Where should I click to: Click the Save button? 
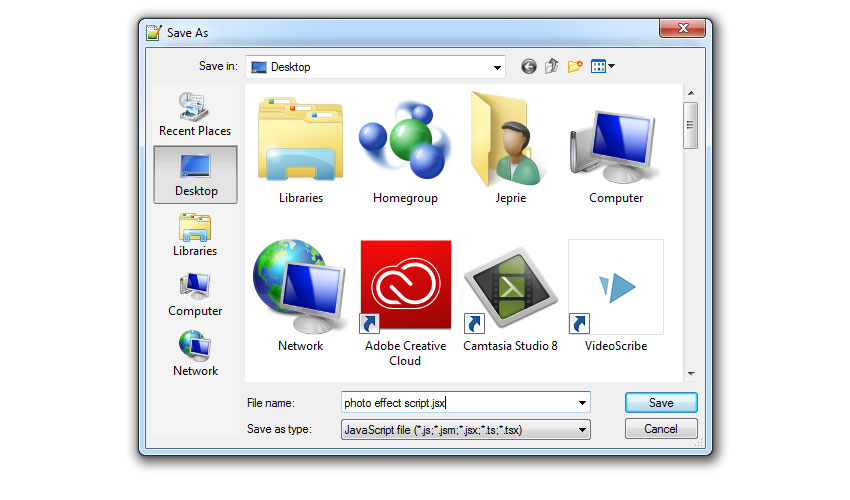661,403
